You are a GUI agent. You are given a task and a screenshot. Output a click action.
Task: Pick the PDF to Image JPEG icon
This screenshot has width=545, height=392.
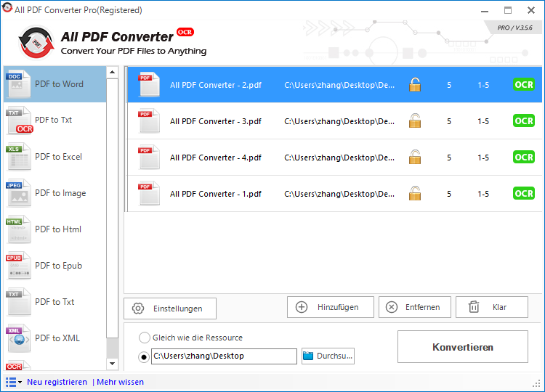(x=19, y=193)
